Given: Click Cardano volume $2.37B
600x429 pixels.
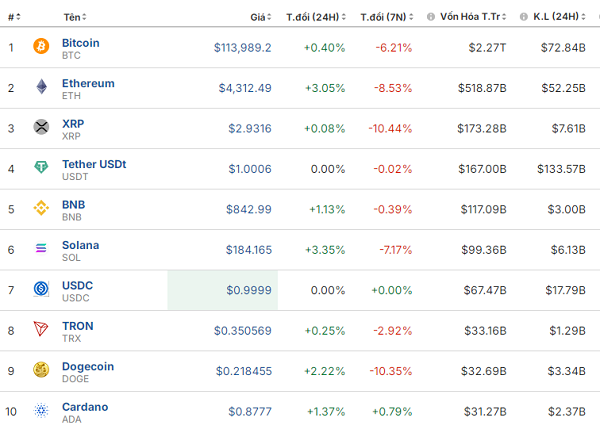Looking at the screenshot, I should point(567,411).
